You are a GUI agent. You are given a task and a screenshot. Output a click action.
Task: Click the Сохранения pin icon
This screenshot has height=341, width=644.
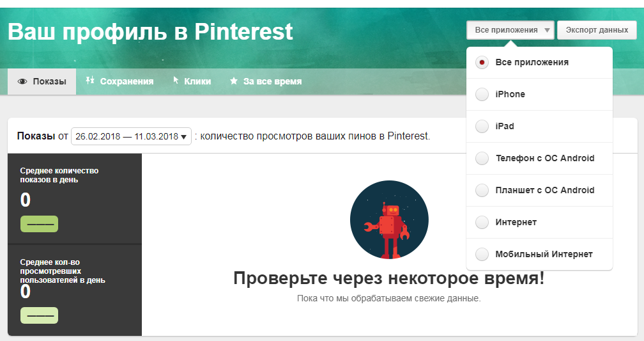coord(90,81)
